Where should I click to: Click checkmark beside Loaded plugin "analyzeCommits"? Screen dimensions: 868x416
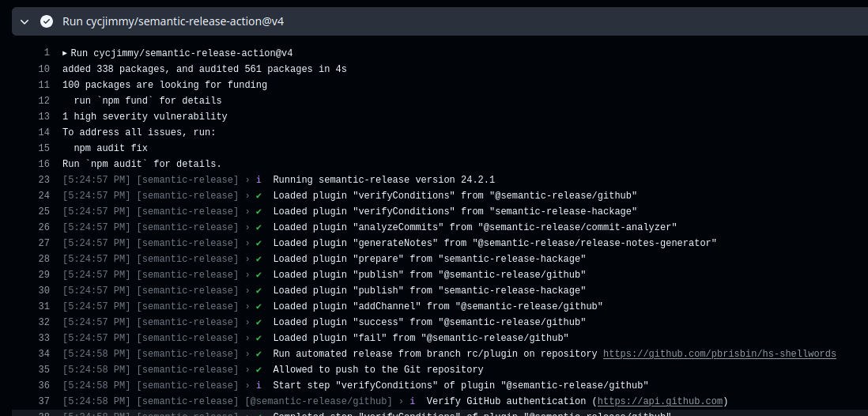(x=259, y=227)
